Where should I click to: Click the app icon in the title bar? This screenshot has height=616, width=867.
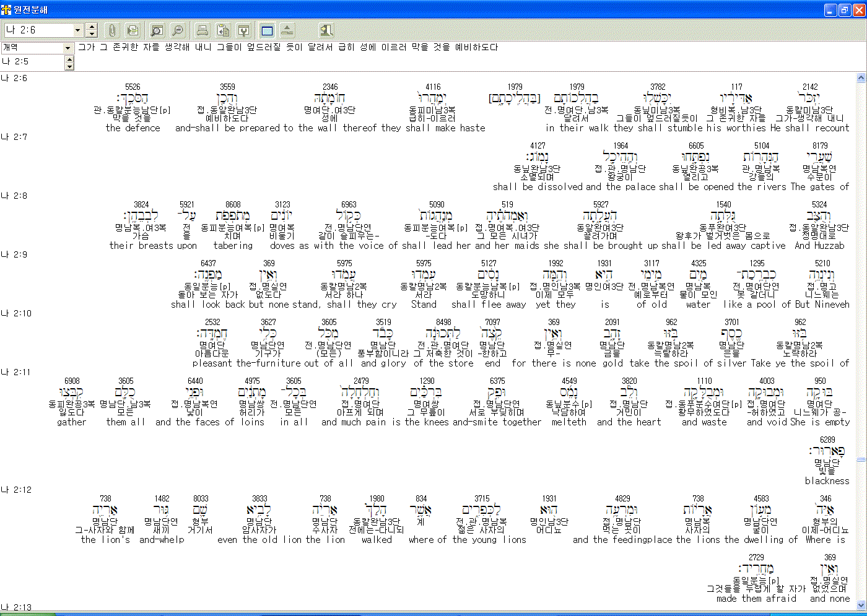[x=6, y=10]
